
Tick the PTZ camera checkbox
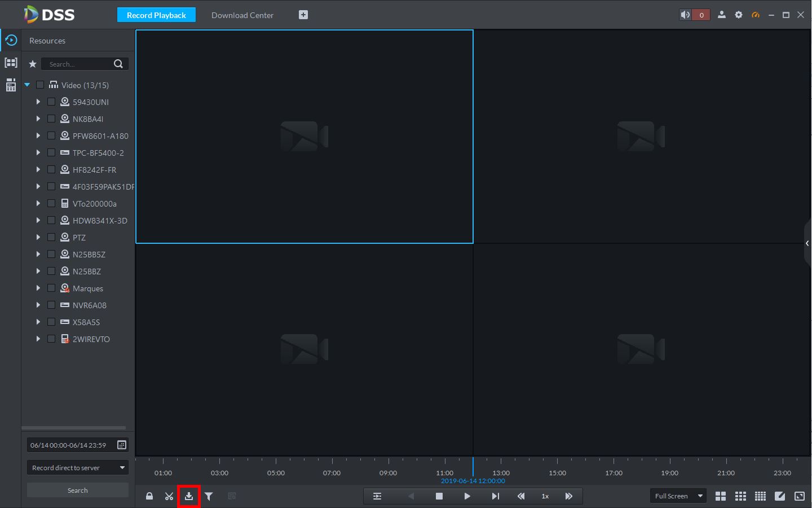51,238
